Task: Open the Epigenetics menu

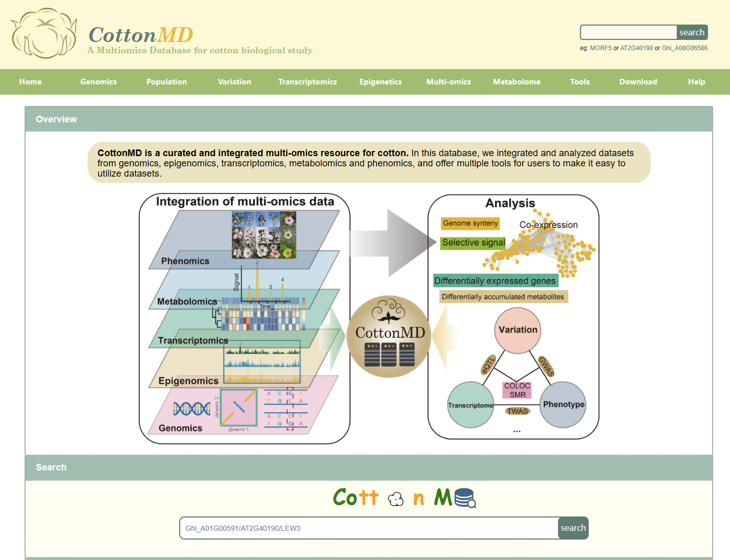Action: [x=381, y=82]
